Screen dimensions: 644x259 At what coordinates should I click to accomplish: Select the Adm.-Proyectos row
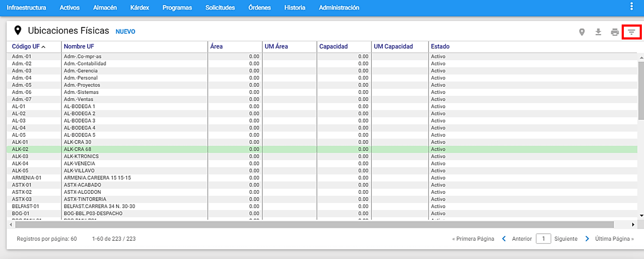(322, 85)
